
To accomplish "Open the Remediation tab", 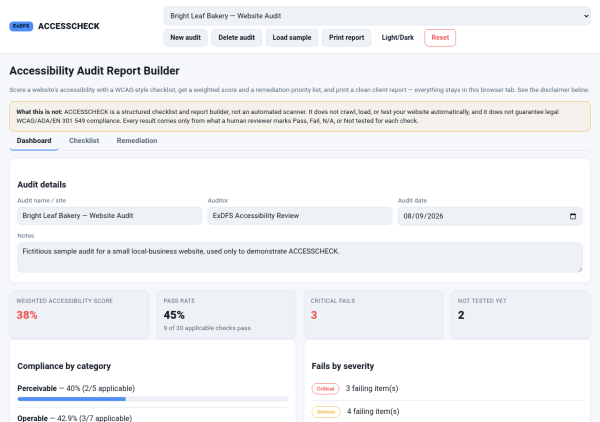I will point(137,140).
